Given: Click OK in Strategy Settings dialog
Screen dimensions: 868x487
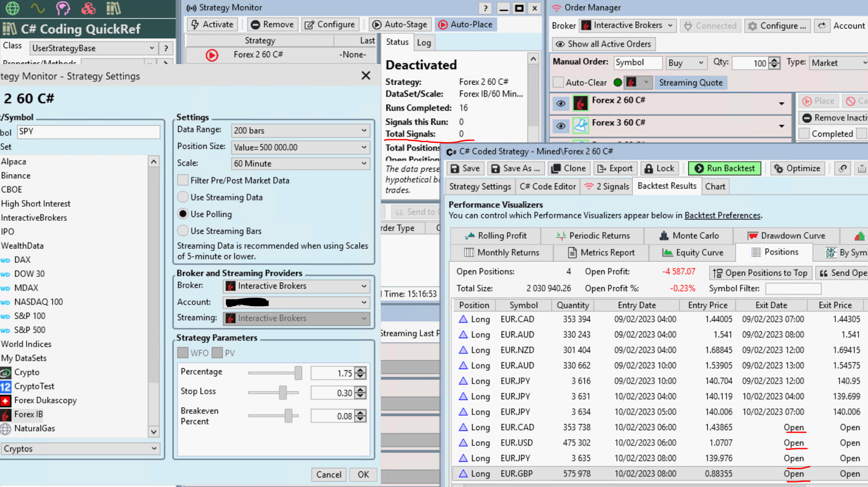Looking at the screenshot, I should 363,475.
